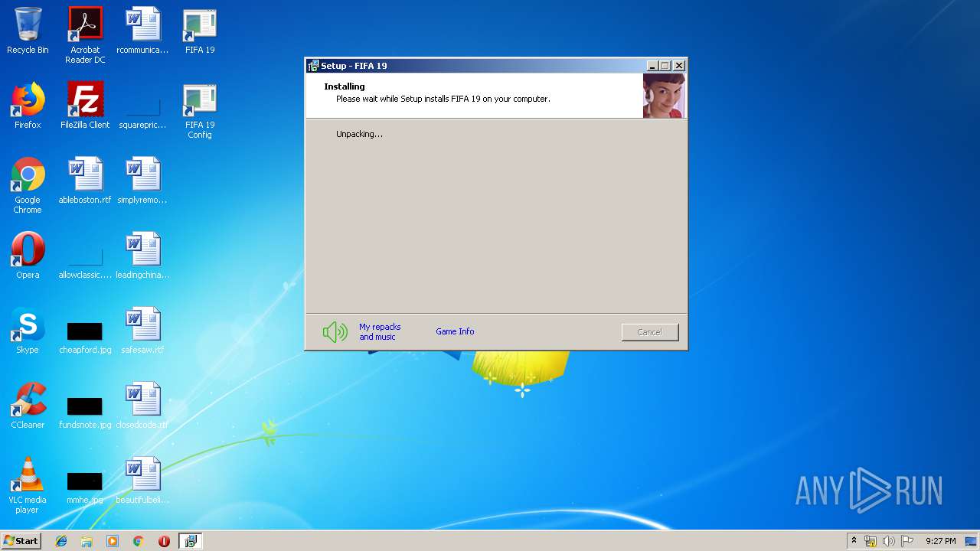
Task: Open the Recycle Bin icon
Action: [x=28, y=31]
